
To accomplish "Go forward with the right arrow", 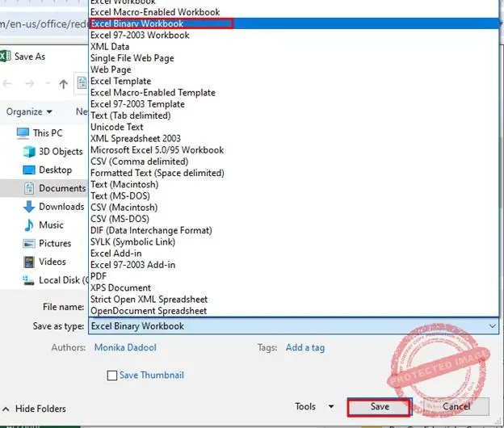I will point(30,84).
